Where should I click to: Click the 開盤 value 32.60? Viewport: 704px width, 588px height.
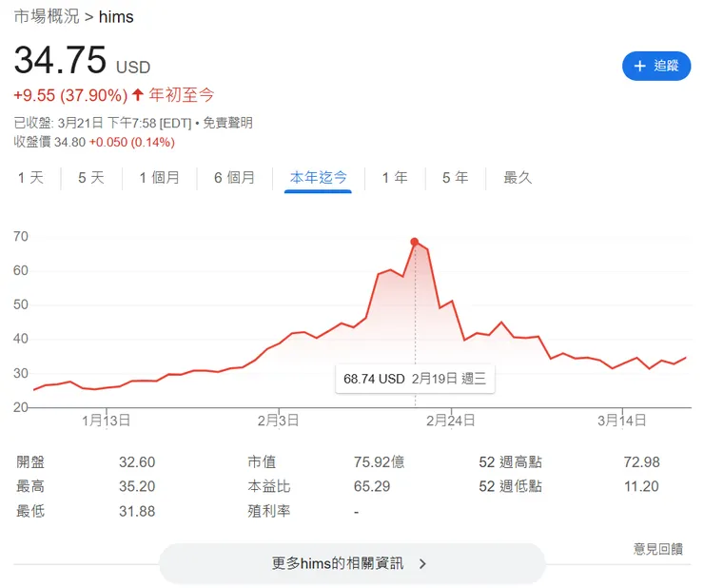(x=137, y=461)
